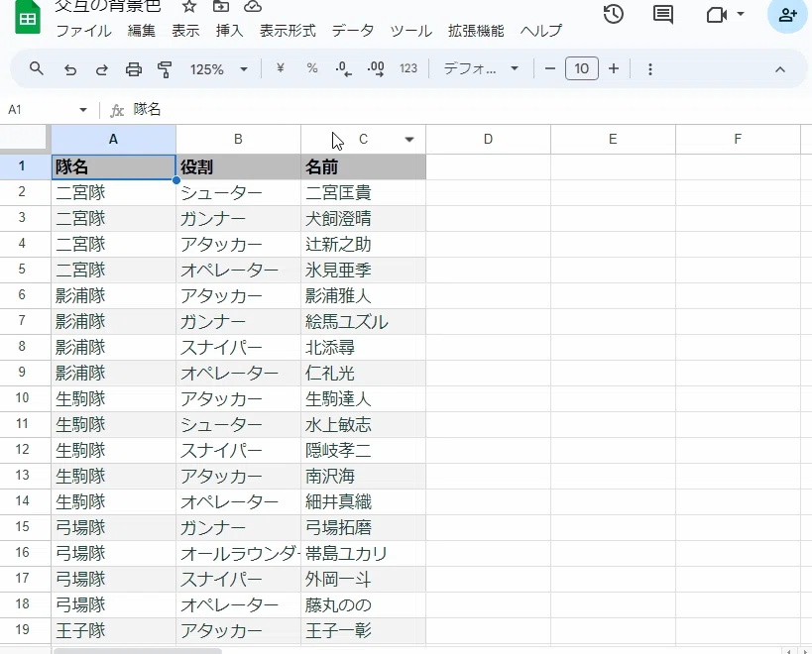Open the 挿入 menu
812x654 pixels.
point(229,31)
